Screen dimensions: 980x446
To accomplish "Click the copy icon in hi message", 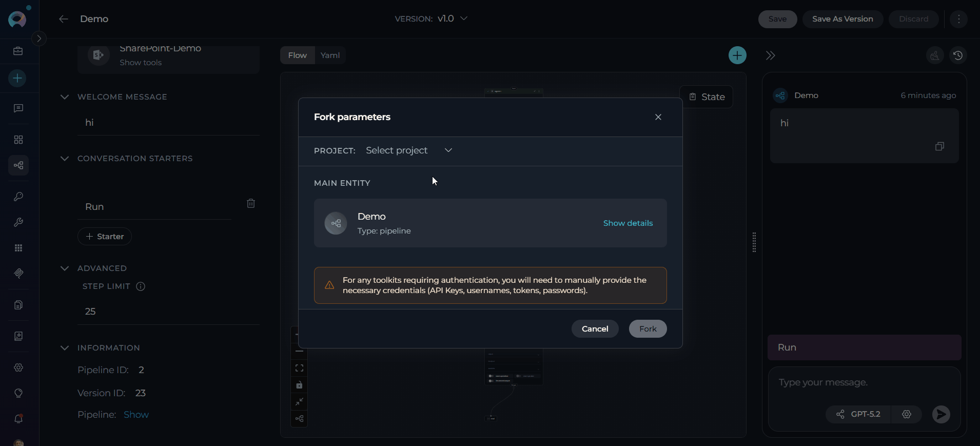I will 939,147.
